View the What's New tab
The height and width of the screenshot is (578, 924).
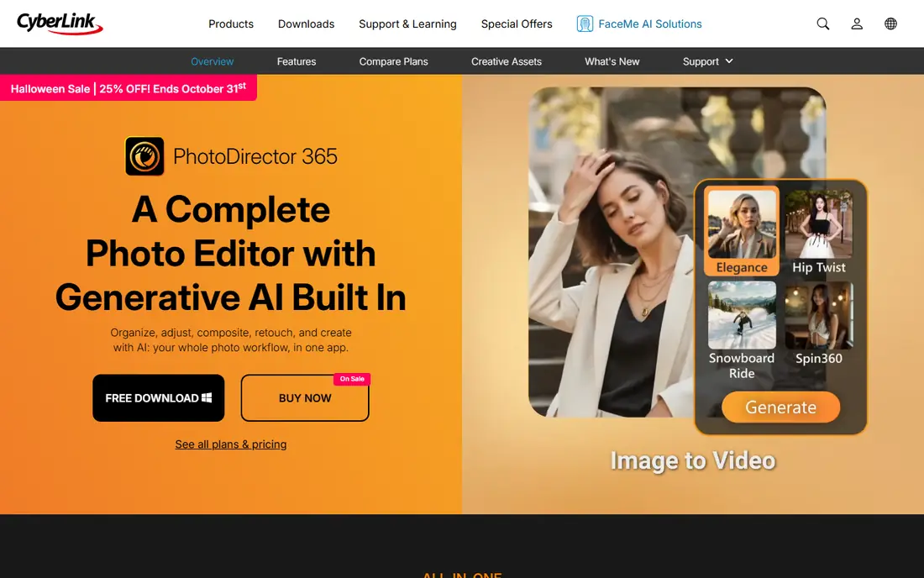(x=612, y=61)
